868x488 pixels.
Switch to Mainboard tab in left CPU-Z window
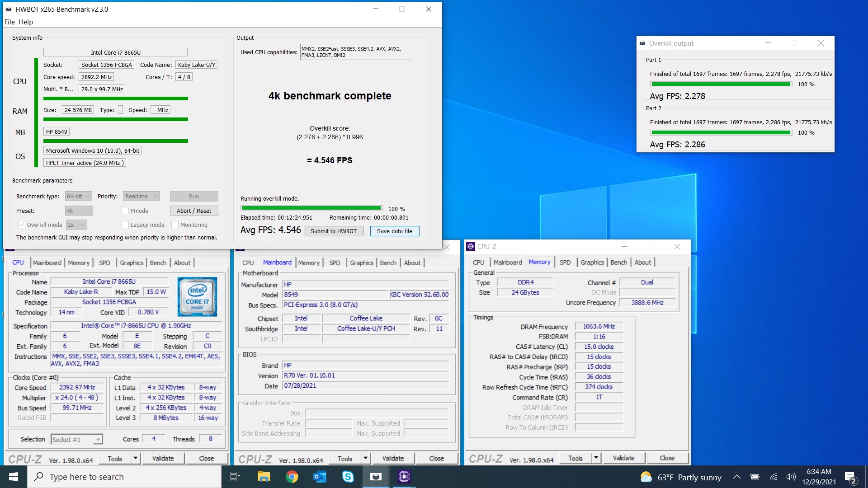(x=47, y=263)
